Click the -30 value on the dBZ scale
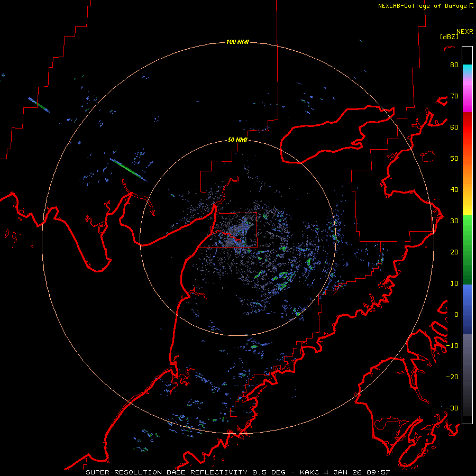 [x=452, y=408]
